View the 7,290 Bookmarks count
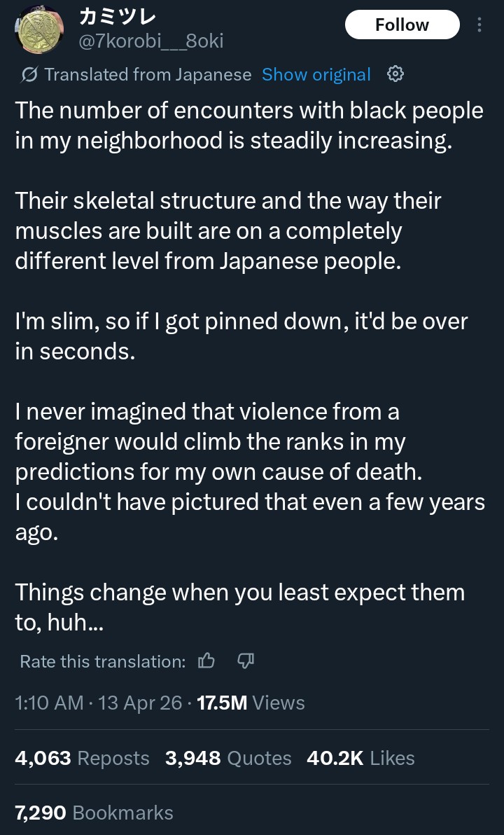The image size is (504, 835). [x=94, y=813]
